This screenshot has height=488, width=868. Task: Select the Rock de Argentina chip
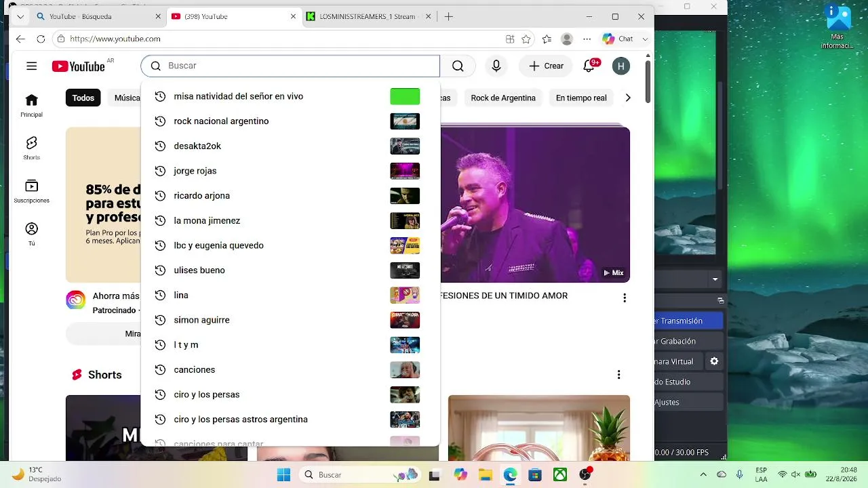(x=503, y=98)
